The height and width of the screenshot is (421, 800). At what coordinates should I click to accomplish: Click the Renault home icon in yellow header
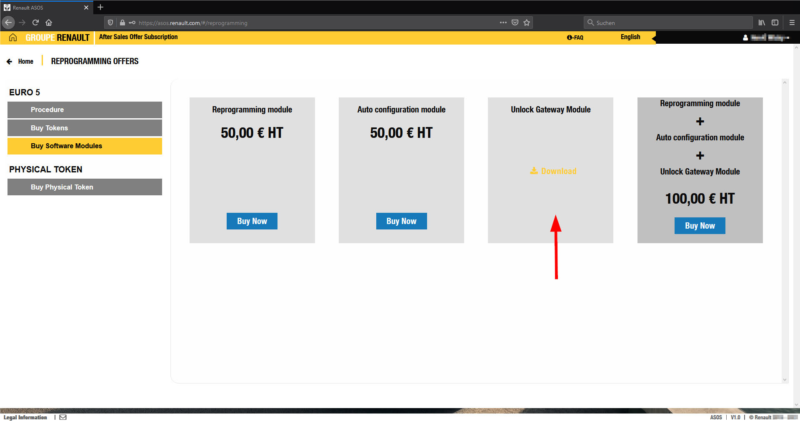point(12,38)
